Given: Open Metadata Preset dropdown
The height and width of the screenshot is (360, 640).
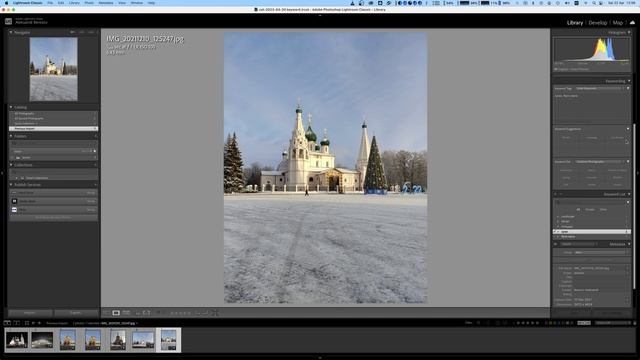Looking at the screenshot, I should [x=600, y=253].
